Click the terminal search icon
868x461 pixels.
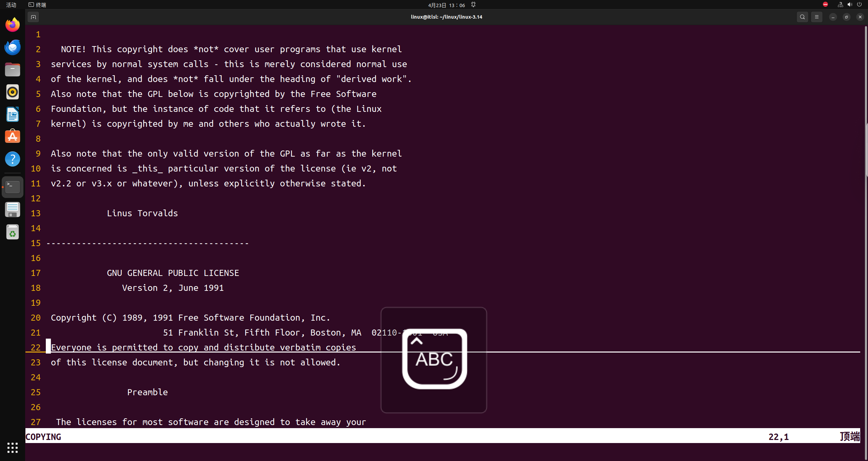click(802, 17)
